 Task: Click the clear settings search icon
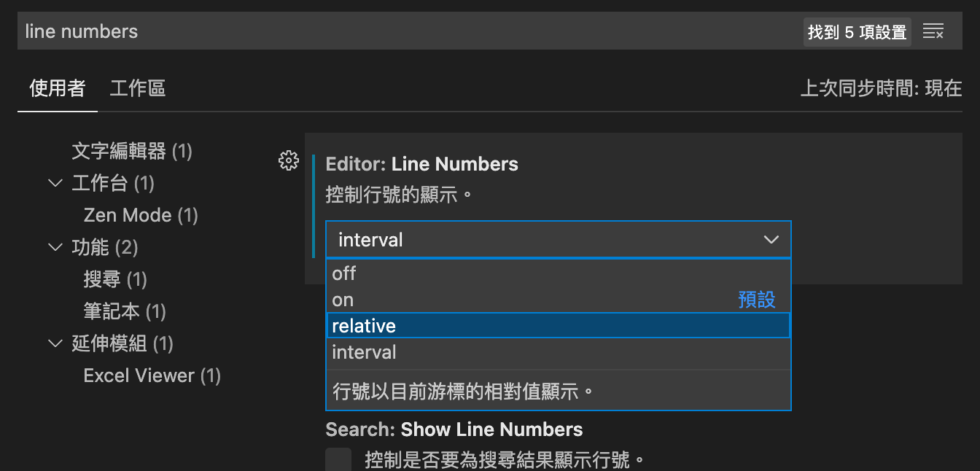point(933,31)
